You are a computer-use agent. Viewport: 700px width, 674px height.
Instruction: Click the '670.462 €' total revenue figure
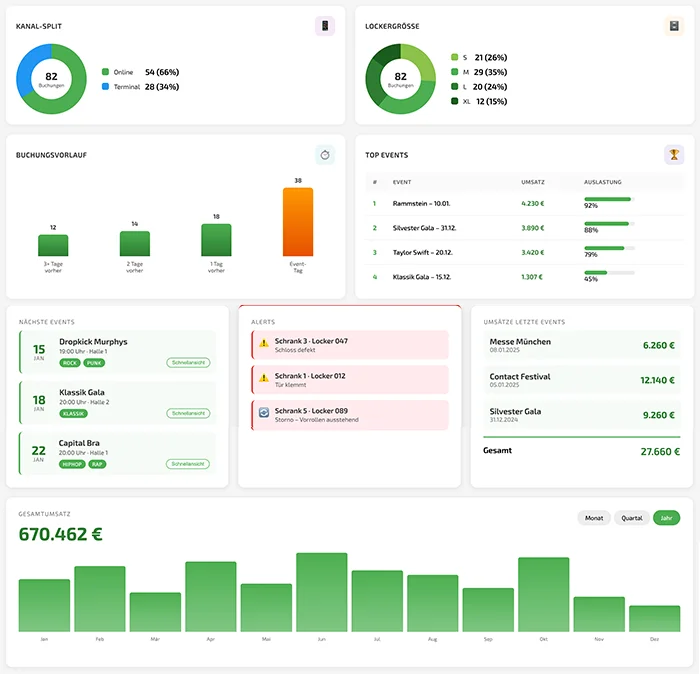61,534
